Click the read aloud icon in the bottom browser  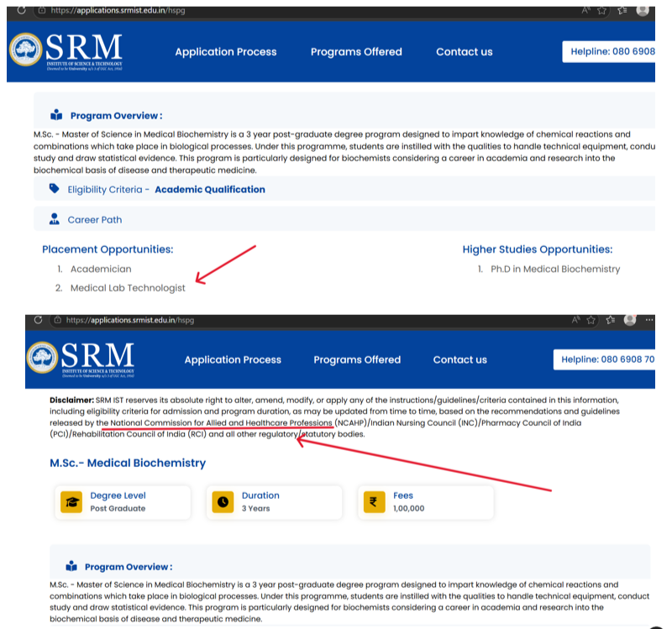[575, 320]
